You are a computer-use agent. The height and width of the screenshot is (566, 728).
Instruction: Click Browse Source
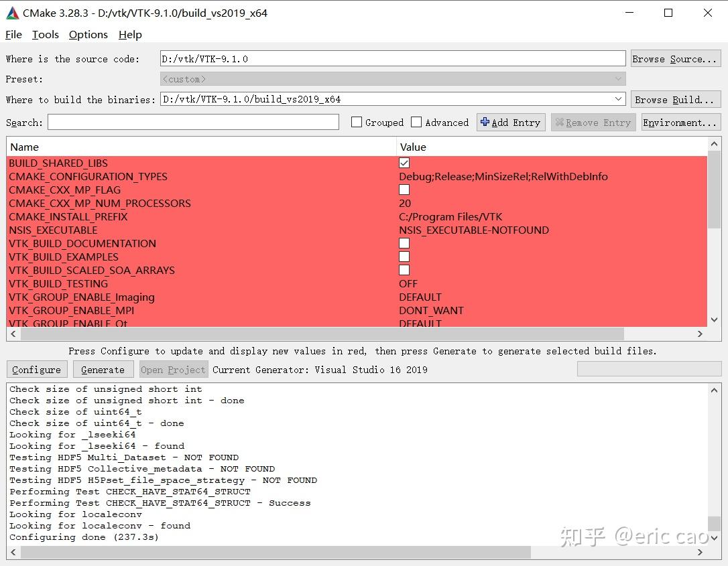click(675, 58)
